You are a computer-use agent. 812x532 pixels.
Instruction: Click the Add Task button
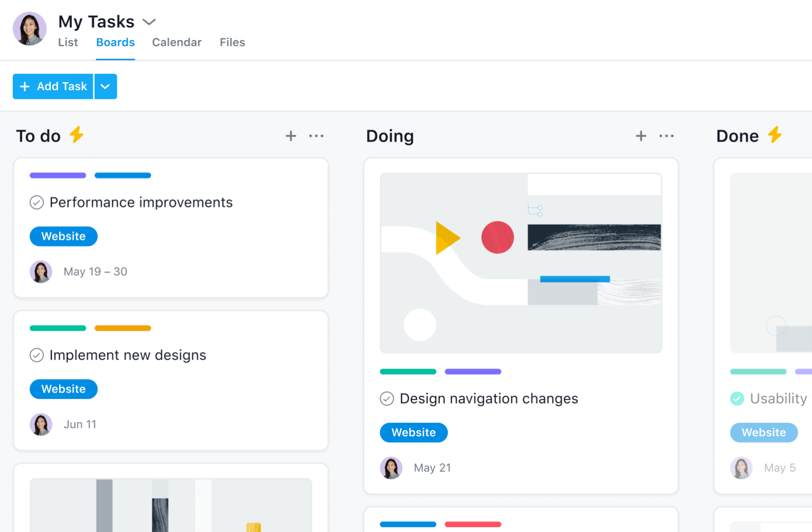[x=53, y=86]
